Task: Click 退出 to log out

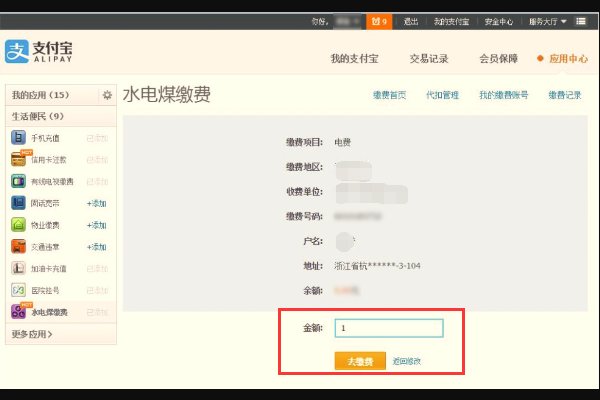Action: [x=411, y=21]
